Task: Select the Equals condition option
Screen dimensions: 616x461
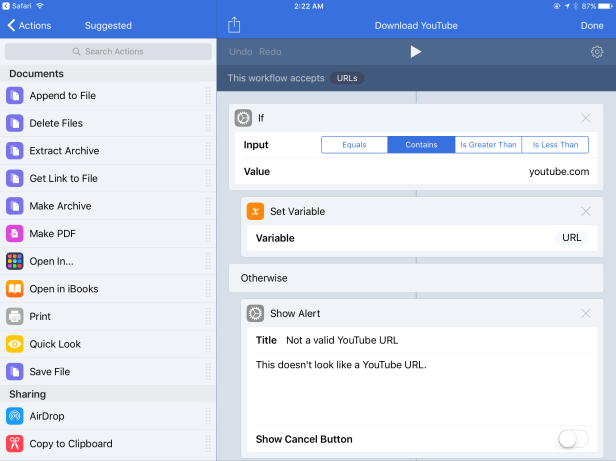Action: [x=354, y=145]
